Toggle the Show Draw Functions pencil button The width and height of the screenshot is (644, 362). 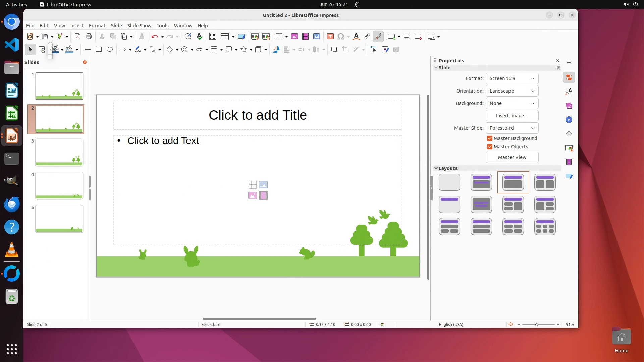click(x=378, y=37)
